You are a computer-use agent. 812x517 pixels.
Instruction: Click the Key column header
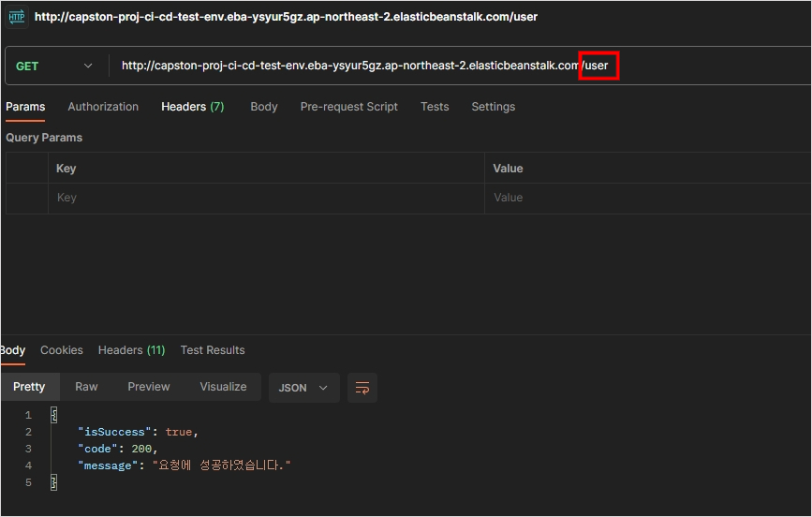pyautogui.click(x=66, y=169)
